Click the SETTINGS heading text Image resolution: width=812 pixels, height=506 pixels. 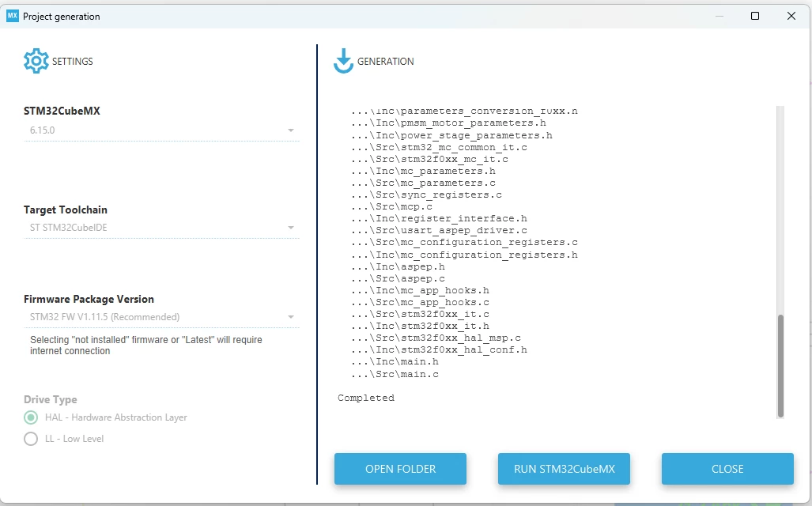point(73,61)
